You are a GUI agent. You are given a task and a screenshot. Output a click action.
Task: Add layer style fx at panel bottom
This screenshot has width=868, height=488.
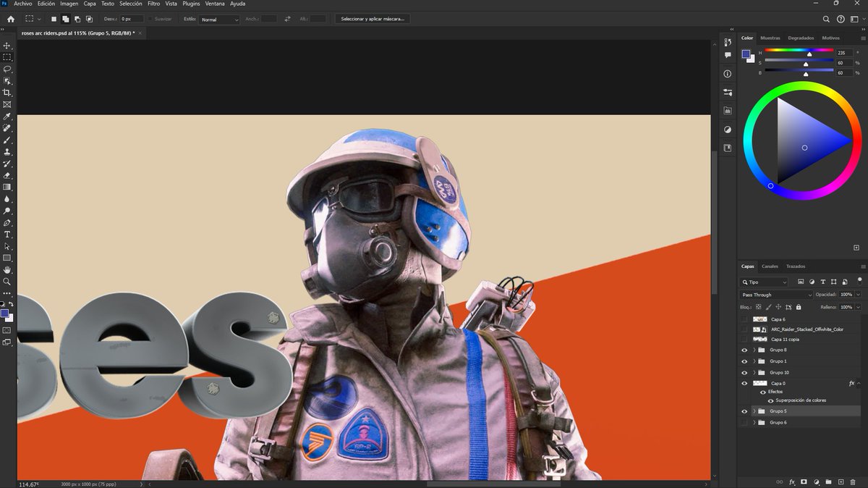tap(792, 481)
